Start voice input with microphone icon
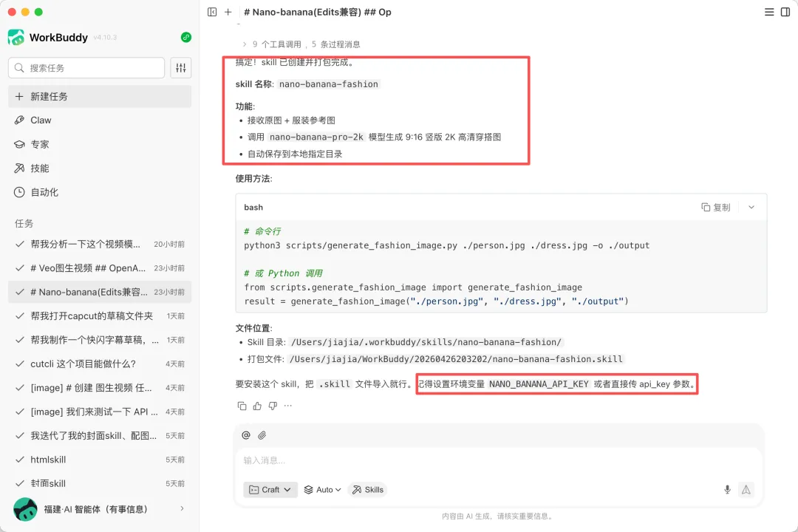This screenshot has width=798, height=532. 727,489
